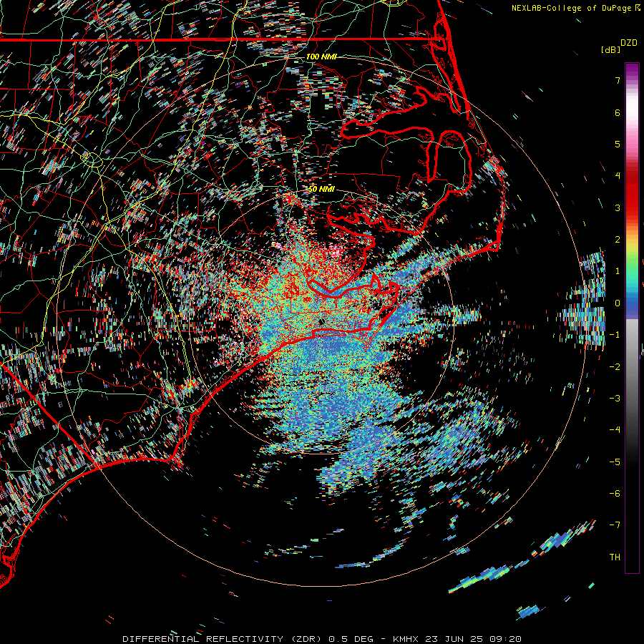
Task: Click the TH label on the color scale
Action: (x=615, y=557)
